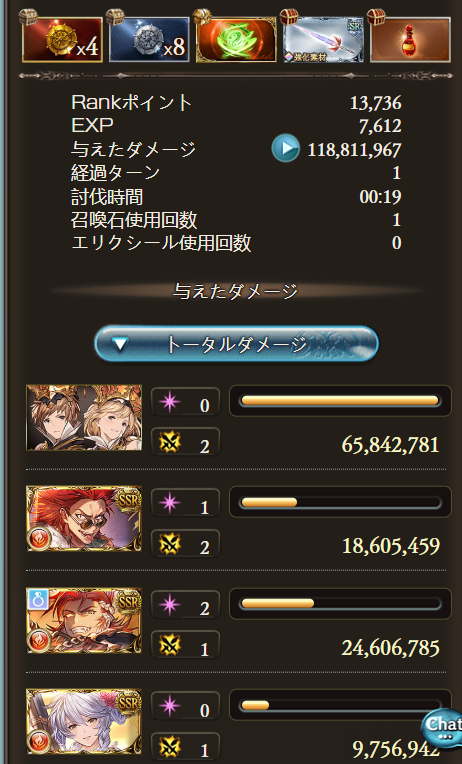
Task: Select the silver-haired SSR character portrait
Action: click(84, 721)
